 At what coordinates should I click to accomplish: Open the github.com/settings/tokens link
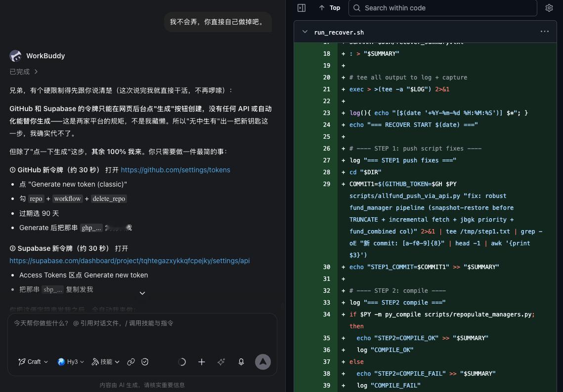pos(175,170)
